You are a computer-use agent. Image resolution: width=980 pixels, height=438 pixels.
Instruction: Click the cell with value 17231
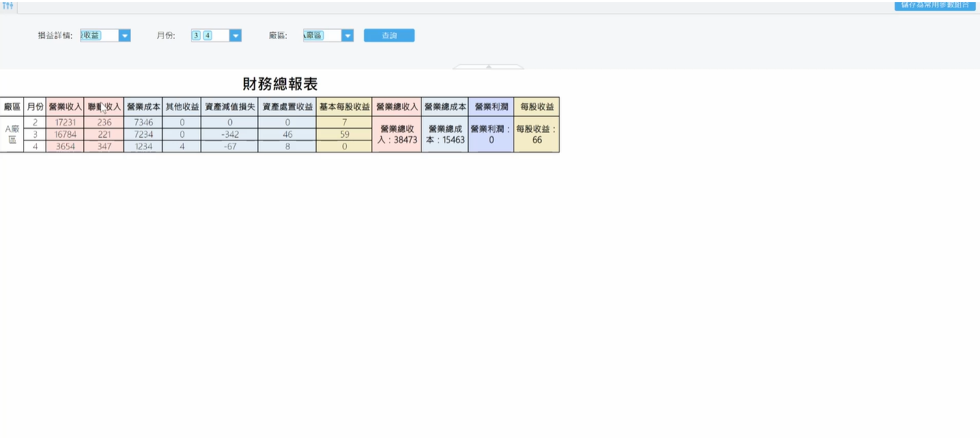65,122
